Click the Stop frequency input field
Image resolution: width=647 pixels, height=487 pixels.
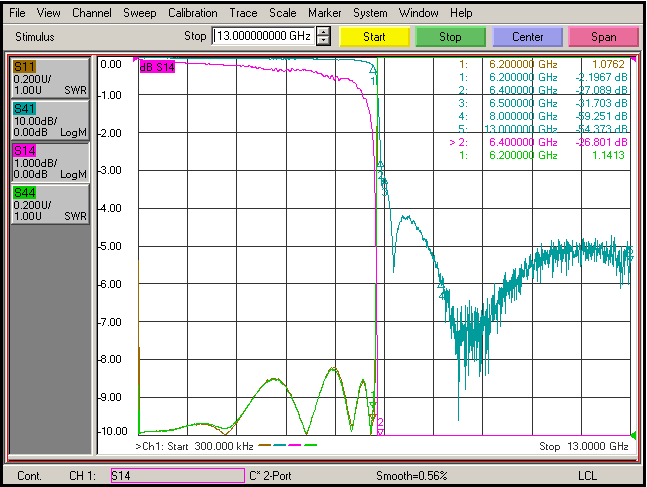[x=263, y=36]
